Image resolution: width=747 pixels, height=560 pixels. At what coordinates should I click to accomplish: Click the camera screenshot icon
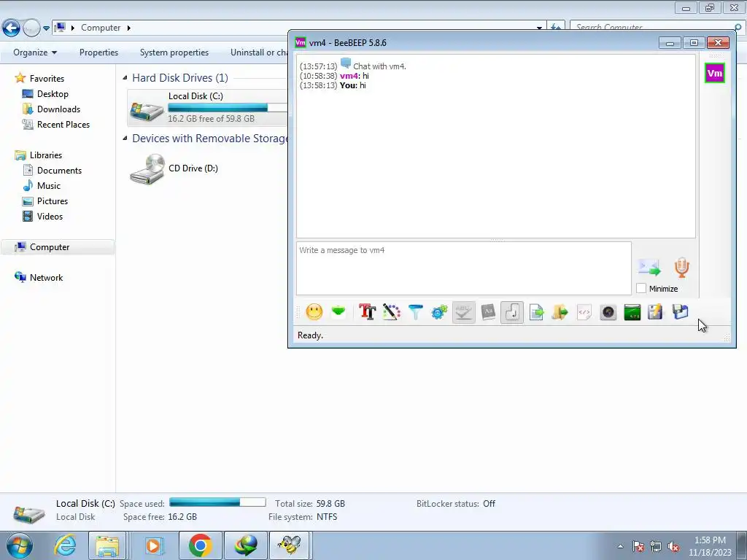pos(608,312)
